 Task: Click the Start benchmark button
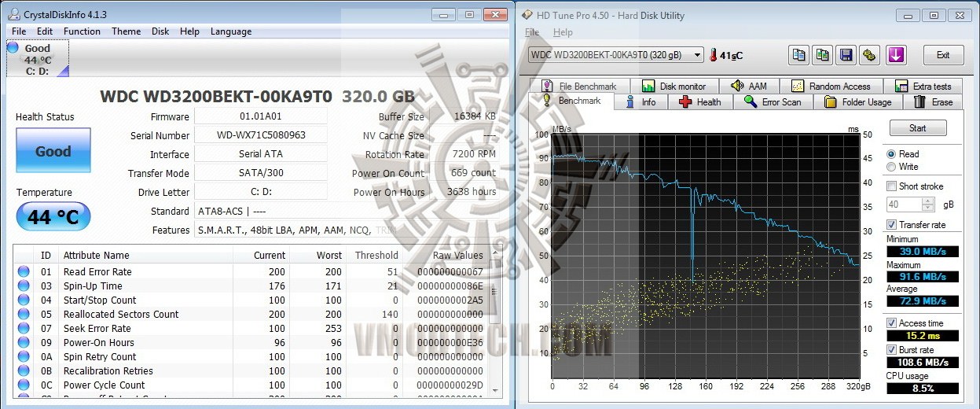point(917,128)
